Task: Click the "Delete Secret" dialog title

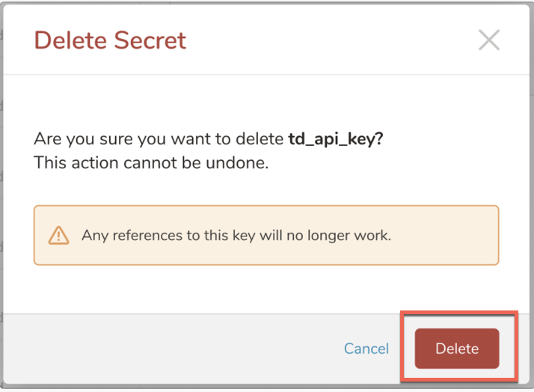Action: coord(110,40)
